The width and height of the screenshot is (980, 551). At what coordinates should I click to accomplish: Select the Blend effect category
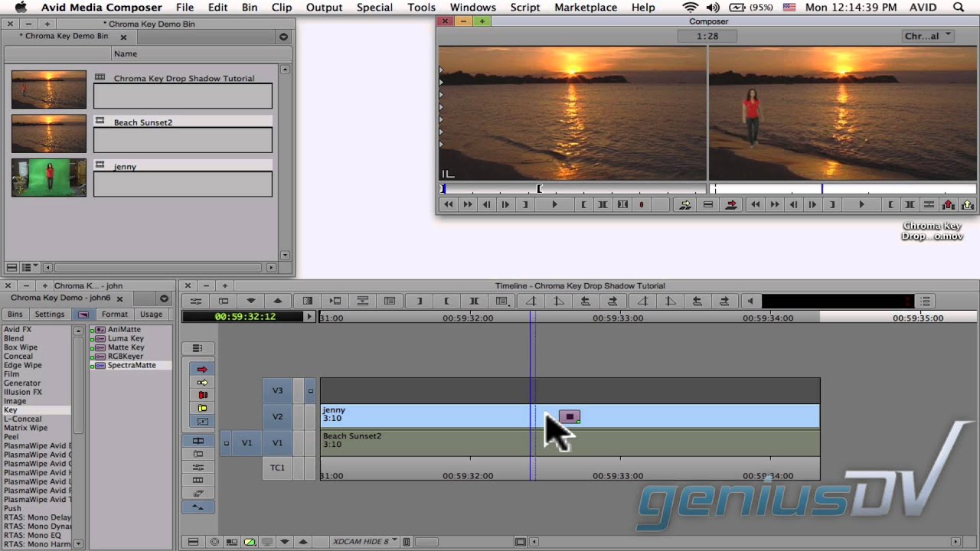pyautogui.click(x=14, y=338)
